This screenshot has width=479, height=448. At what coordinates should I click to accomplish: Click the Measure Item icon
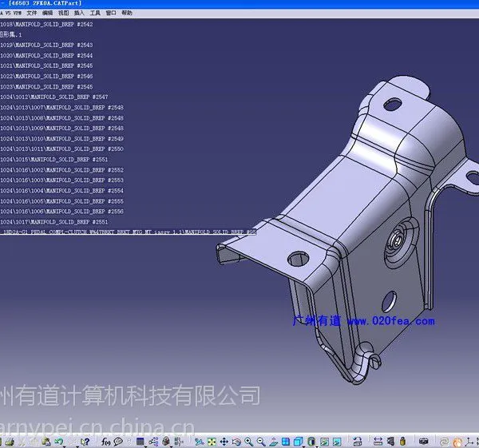tap(390, 442)
